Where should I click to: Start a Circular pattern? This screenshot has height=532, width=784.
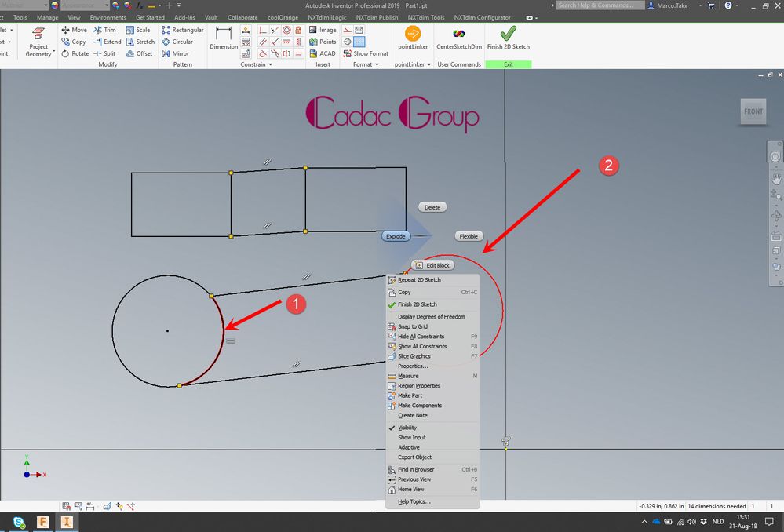pyautogui.click(x=177, y=42)
